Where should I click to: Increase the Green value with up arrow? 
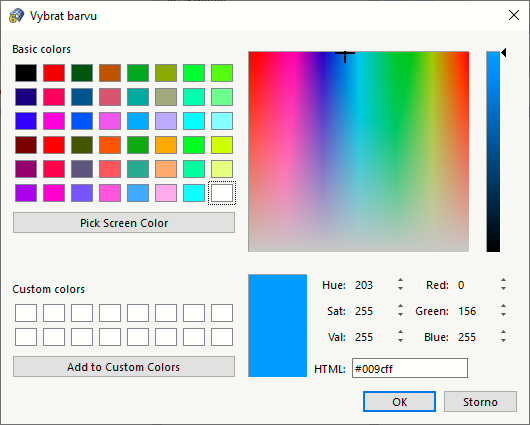click(504, 306)
